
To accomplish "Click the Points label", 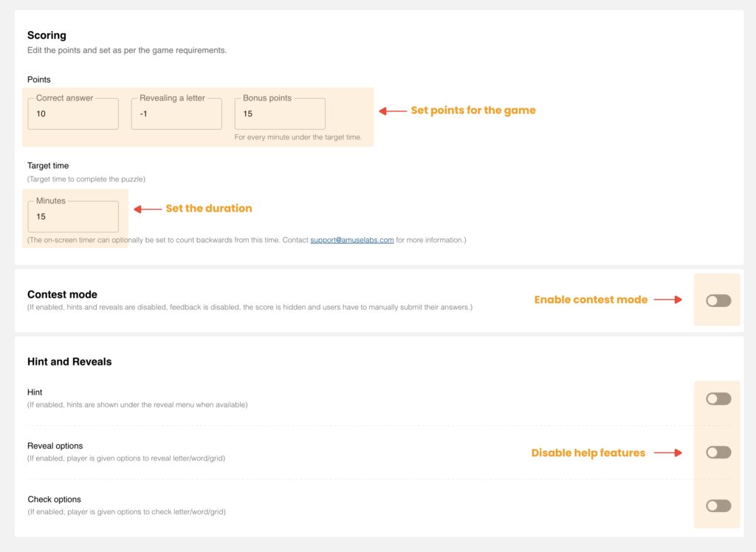I will 39,80.
